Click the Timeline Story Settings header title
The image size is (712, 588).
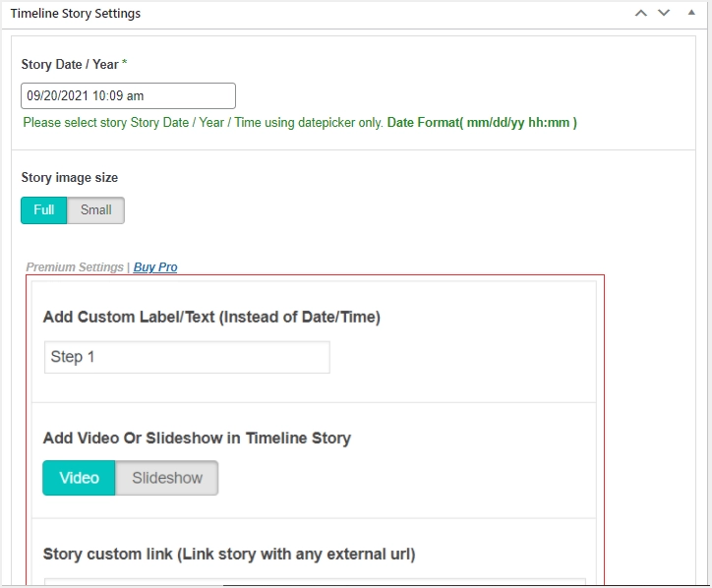click(75, 14)
